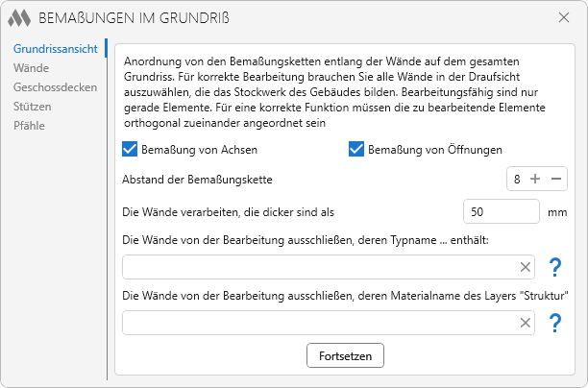This screenshot has width=588, height=388.
Task: Increase Abstand der Bemaßungskette with plus
Action: [x=535, y=180]
